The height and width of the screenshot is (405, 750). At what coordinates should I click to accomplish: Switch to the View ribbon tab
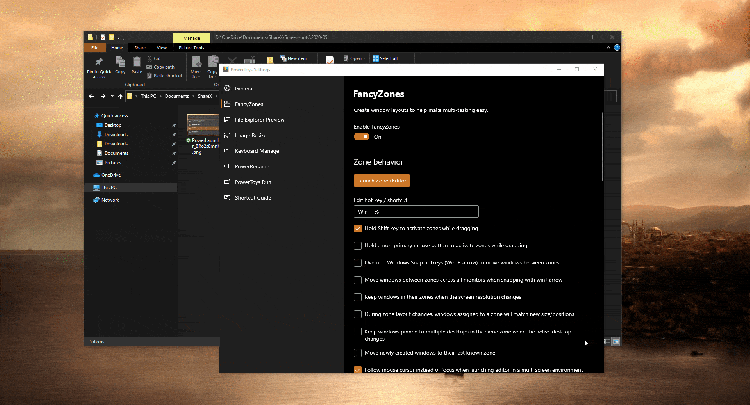pos(160,47)
